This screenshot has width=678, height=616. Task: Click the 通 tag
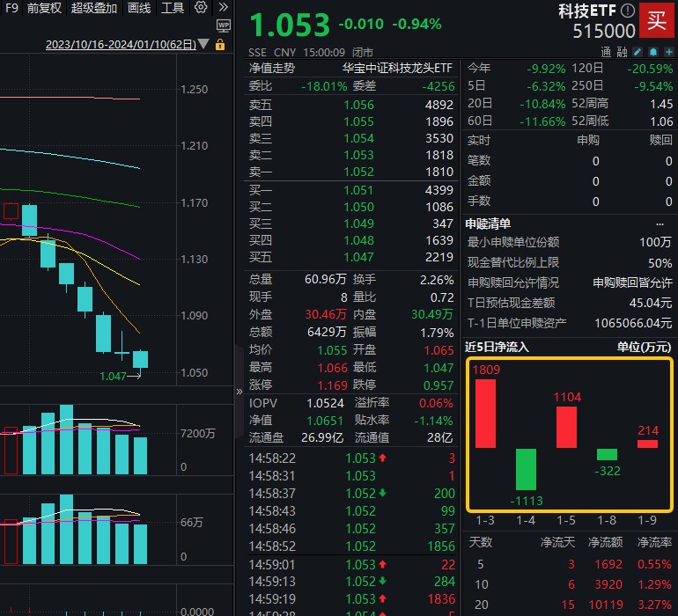click(x=606, y=52)
